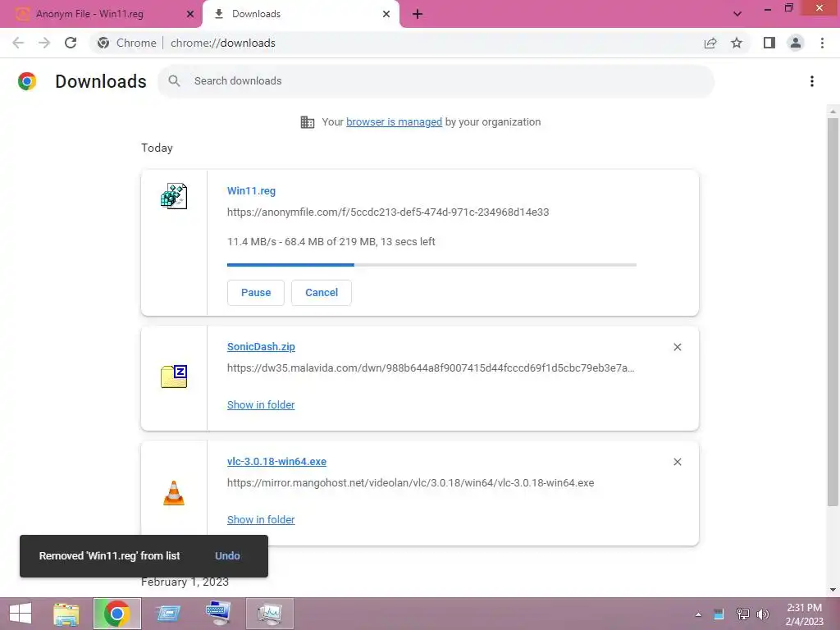Open File Explorer from the taskbar
840x630 pixels.
click(66, 614)
